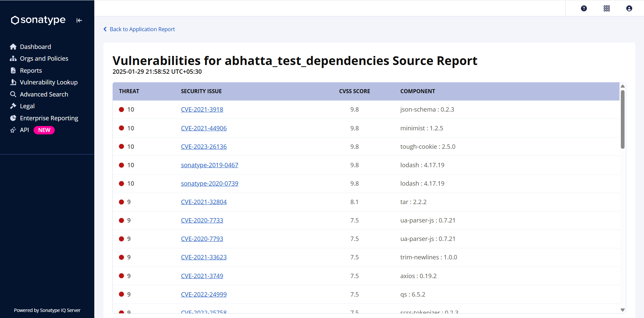The height and width of the screenshot is (318, 644).
Task: Go back to Application Report
Action: coord(142,29)
